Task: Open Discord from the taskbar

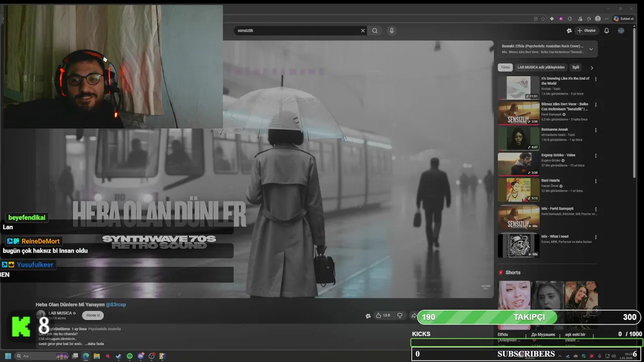Action: [x=140, y=356]
